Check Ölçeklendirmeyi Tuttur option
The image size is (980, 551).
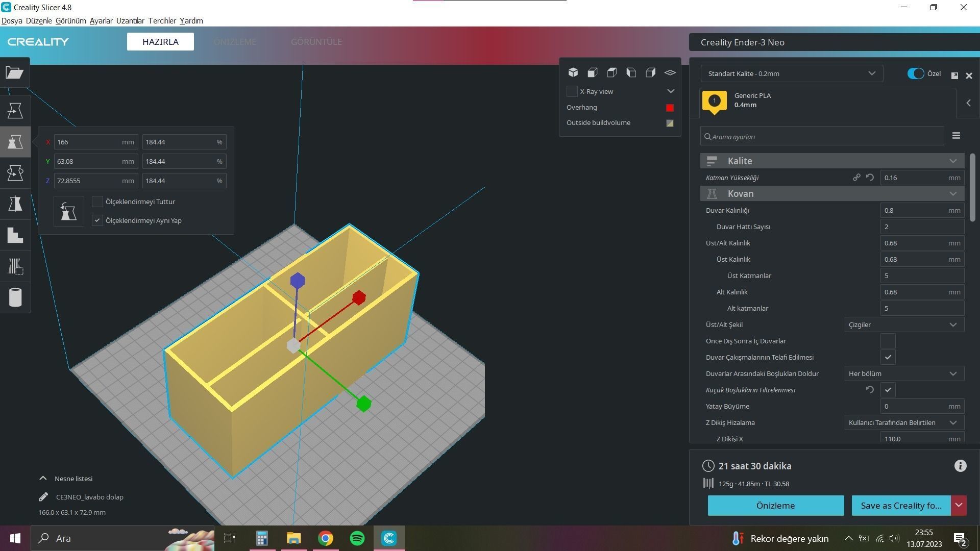click(97, 202)
